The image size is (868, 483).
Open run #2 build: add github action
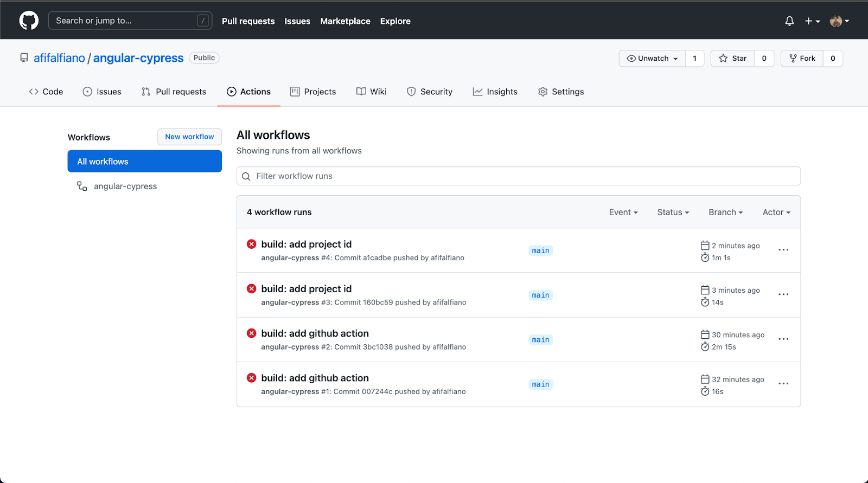(x=315, y=333)
